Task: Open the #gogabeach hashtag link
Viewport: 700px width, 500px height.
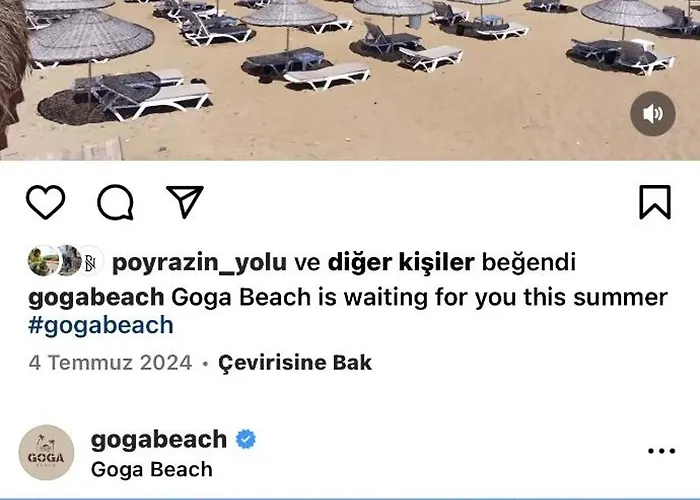Action: 101,325
